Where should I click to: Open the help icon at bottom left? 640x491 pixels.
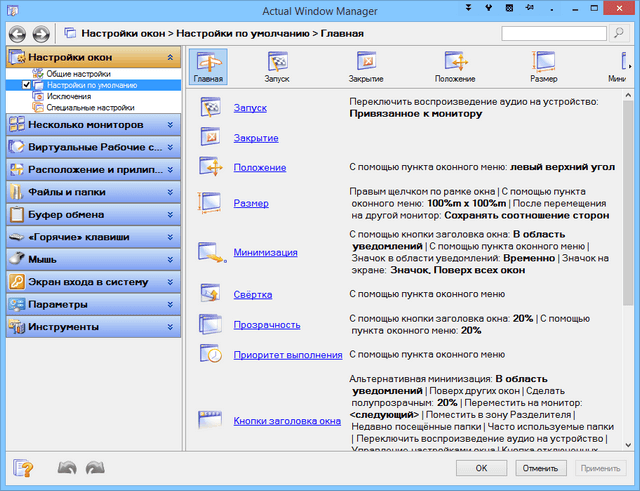[x=23, y=467]
